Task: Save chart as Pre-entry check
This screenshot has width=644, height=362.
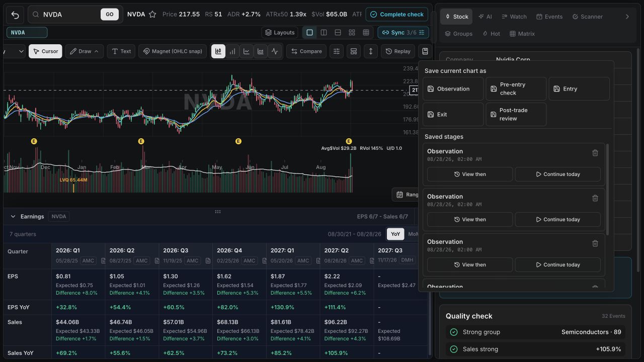Action: pos(516,89)
